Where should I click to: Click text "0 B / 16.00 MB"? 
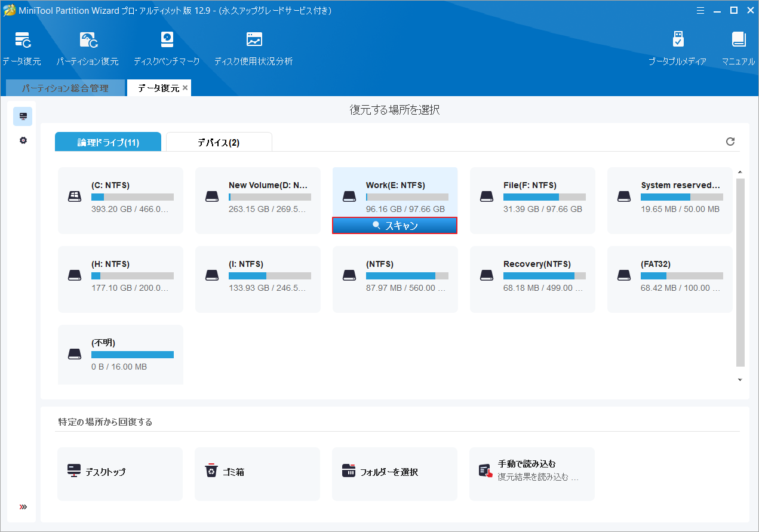[x=119, y=367]
